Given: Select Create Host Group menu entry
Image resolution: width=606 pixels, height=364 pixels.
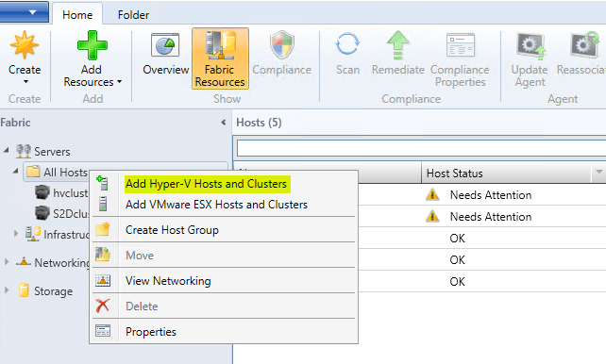Looking at the screenshot, I should pos(172,230).
